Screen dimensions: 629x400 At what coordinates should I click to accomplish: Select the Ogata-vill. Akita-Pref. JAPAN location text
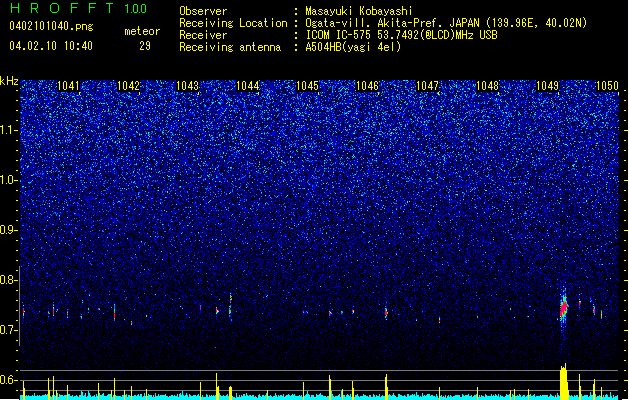pos(446,23)
